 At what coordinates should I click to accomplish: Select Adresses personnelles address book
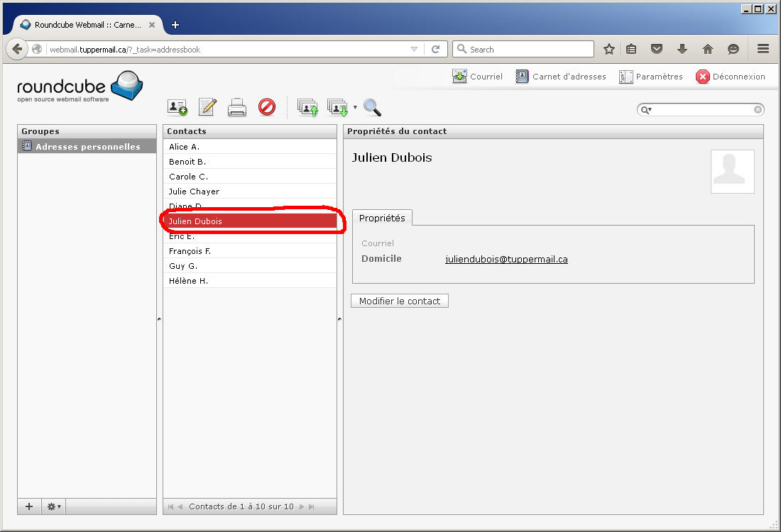pyautogui.click(x=87, y=147)
